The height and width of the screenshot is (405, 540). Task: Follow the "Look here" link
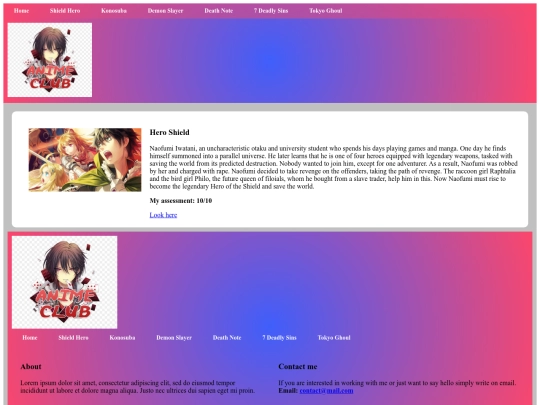[163, 215]
